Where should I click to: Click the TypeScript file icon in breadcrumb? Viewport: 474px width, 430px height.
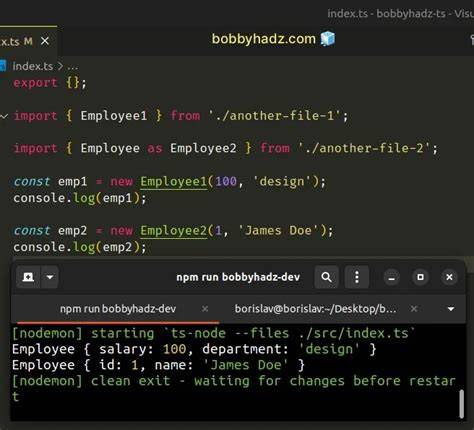pyautogui.click(x=3, y=66)
